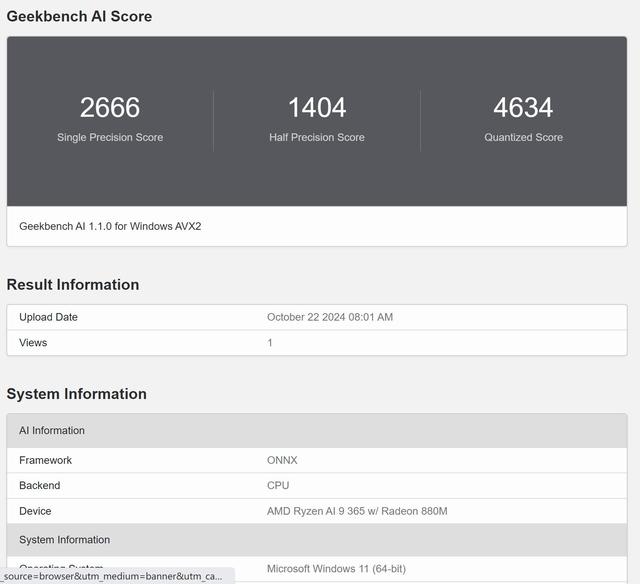Screen dimensions: 640x584
Task: Click the Backend row label
Action: point(40,485)
